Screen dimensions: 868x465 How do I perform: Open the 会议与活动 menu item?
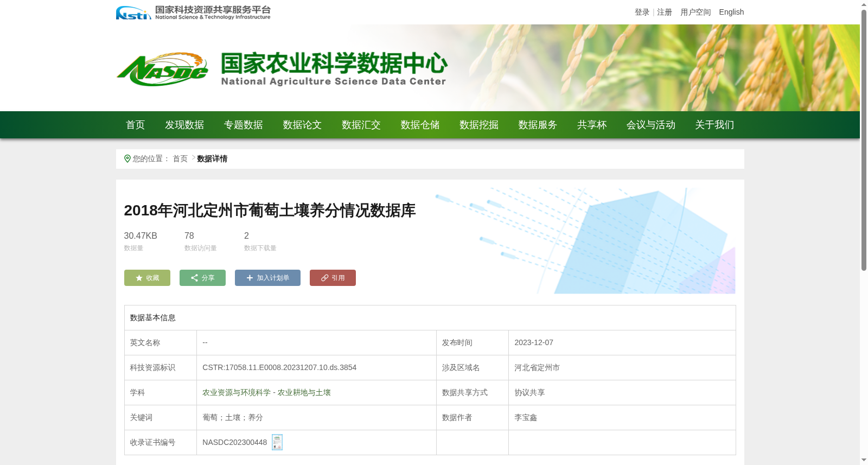(651, 125)
